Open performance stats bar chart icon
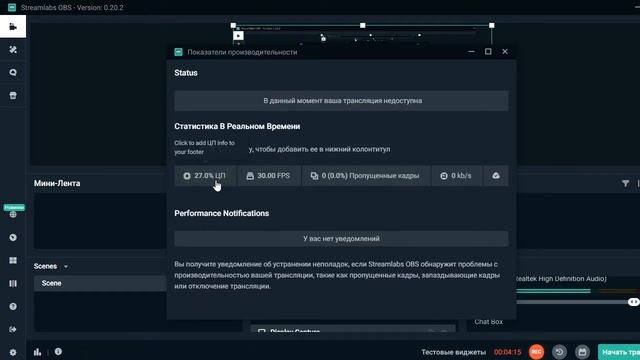Screen dimensions: 640x360 pyautogui.click(x=38, y=352)
